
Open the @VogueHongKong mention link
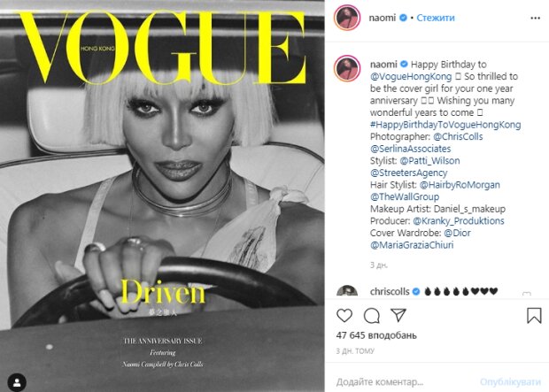tap(411, 76)
